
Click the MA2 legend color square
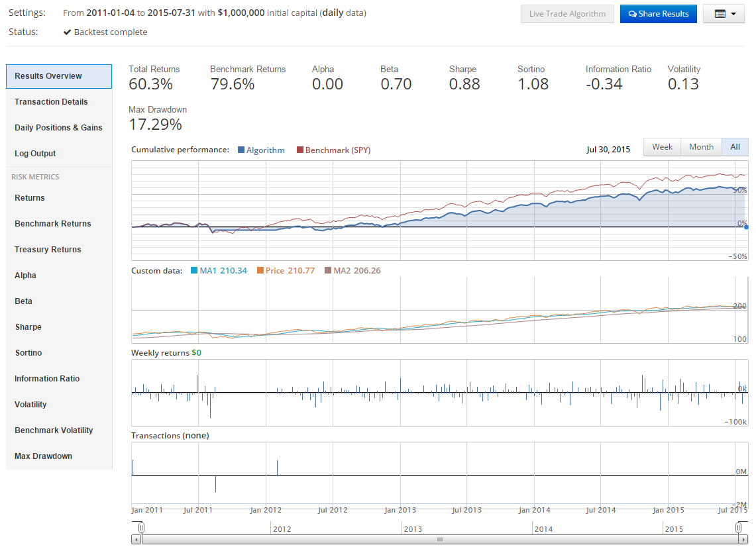(x=328, y=271)
